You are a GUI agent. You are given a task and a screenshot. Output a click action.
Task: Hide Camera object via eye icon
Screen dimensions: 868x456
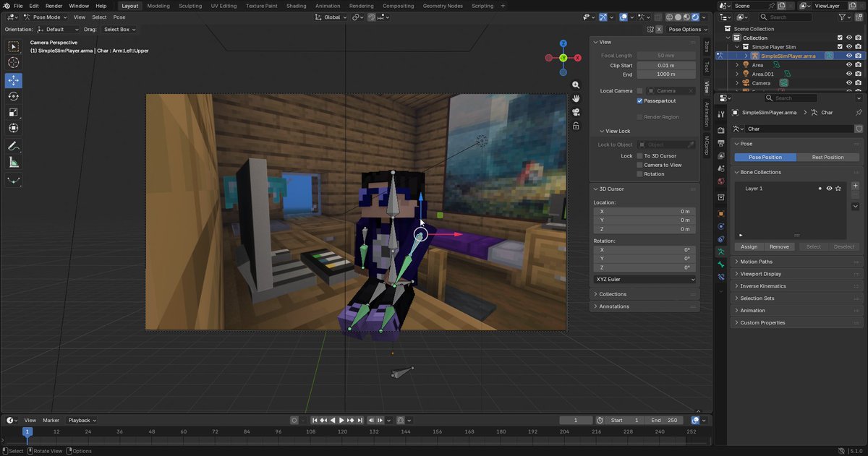coord(849,83)
